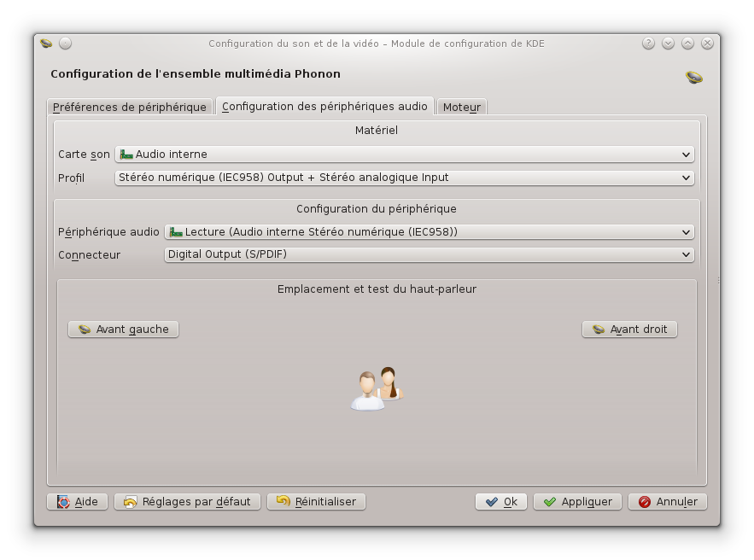The image size is (754, 560).
Task: Click the listeners people icon in the center
Action: pyautogui.click(x=377, y=388)
